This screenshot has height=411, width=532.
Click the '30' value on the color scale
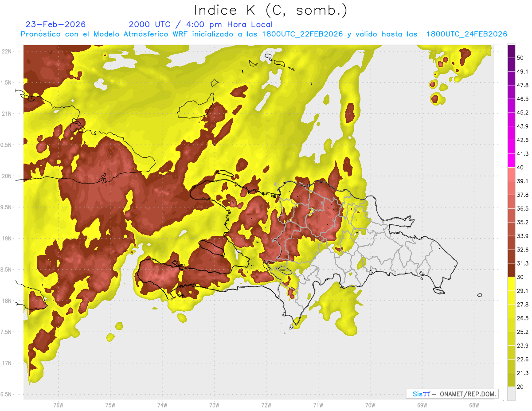point(520,277)
